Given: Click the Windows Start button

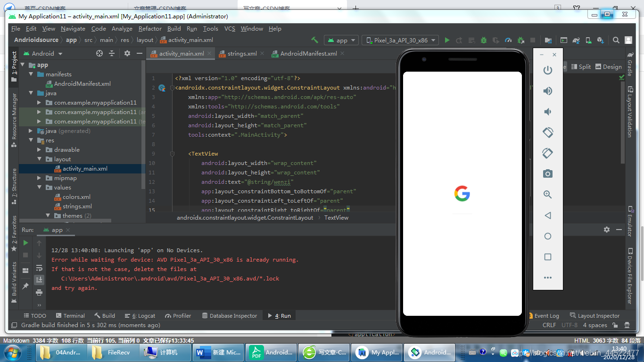Looking at the screenshot, I should point(12,352).
